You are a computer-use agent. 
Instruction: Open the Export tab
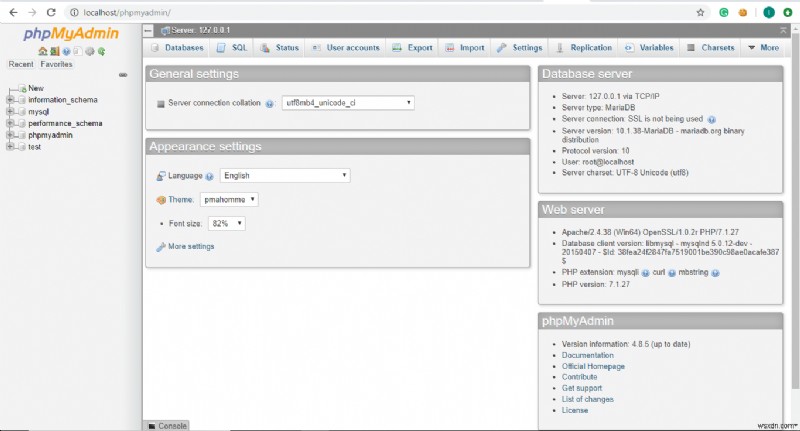coord(412,47)
